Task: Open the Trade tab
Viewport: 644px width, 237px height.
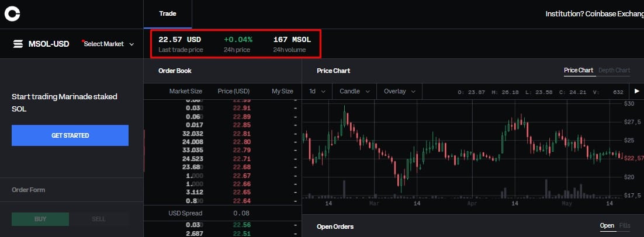Action: click(168, 14)
